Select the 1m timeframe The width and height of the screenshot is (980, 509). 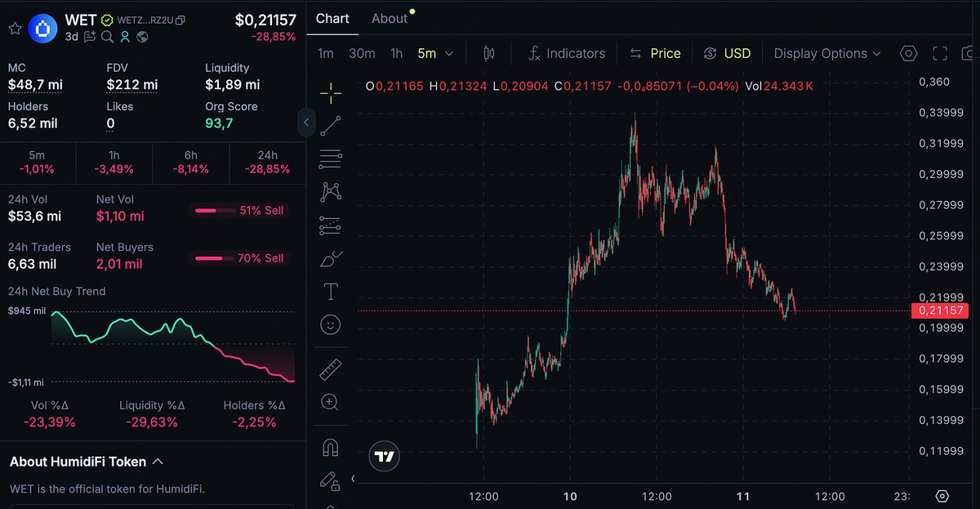326,53
